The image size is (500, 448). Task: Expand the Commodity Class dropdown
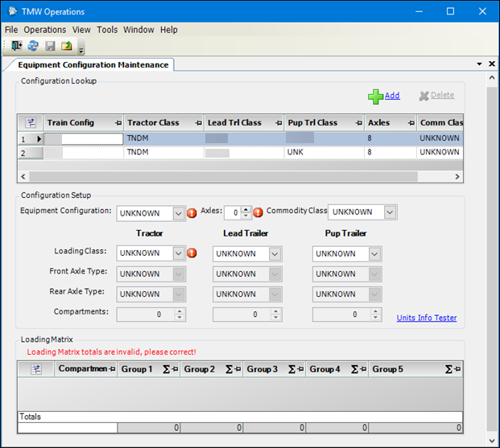tap(390, 212)
